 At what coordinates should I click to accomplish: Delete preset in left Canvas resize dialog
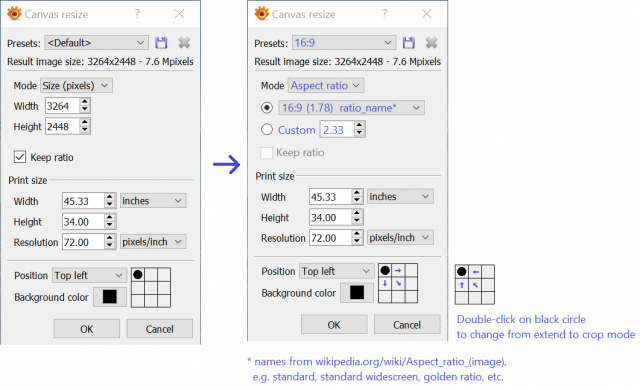coord(184,43)
